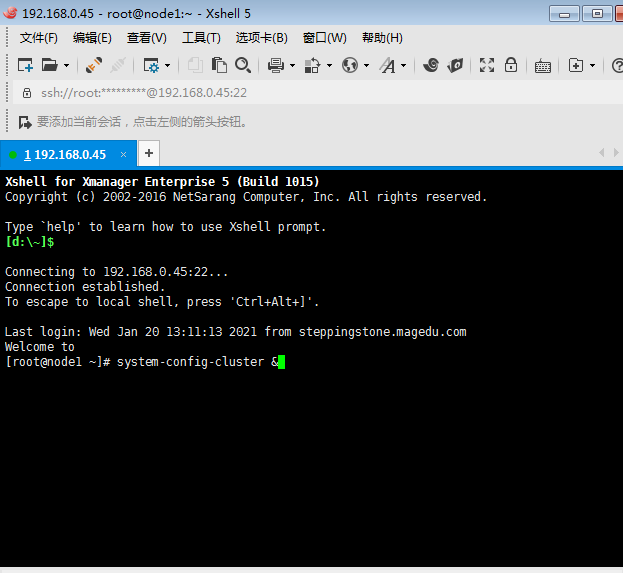Viewport: 623px width, 573px height.
Task: Expand the new tab group dropdown arrow
Action: (592, 65)
